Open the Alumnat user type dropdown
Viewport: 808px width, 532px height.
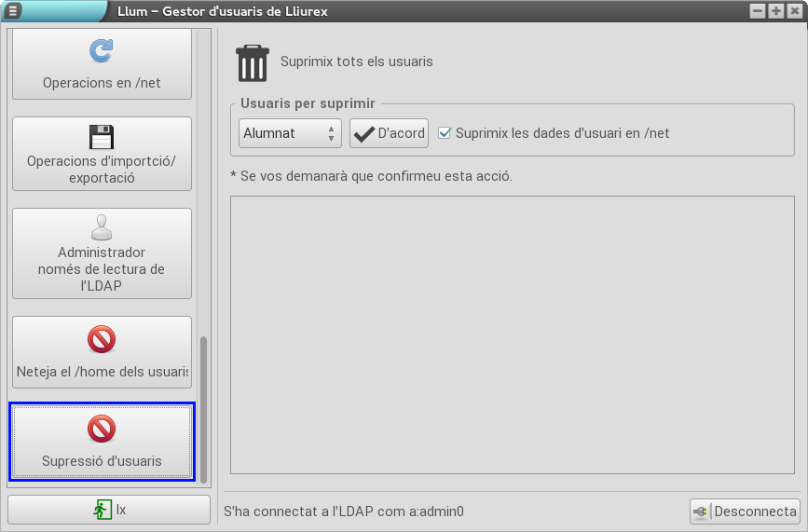pos(290,133)
